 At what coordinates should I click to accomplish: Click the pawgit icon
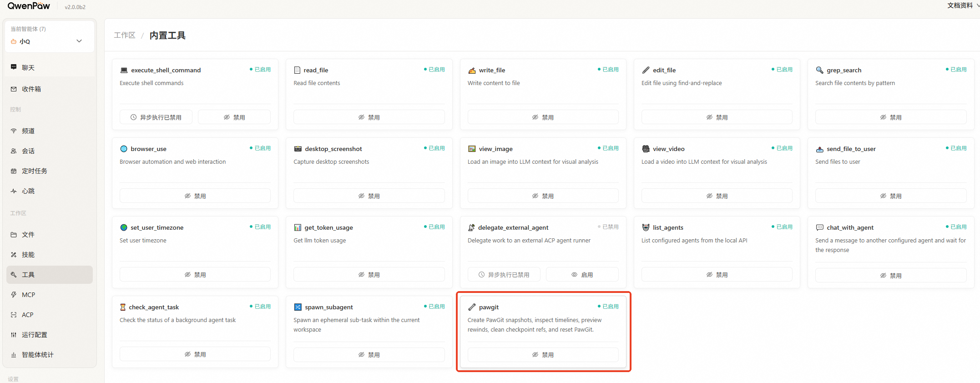point(472,307)
